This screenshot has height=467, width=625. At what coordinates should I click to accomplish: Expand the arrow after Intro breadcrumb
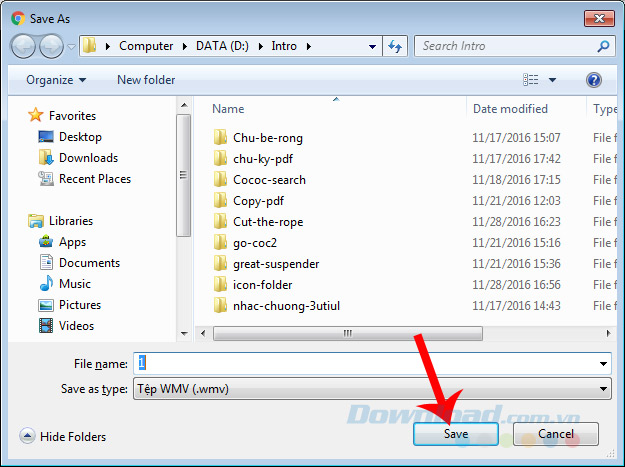309,47
